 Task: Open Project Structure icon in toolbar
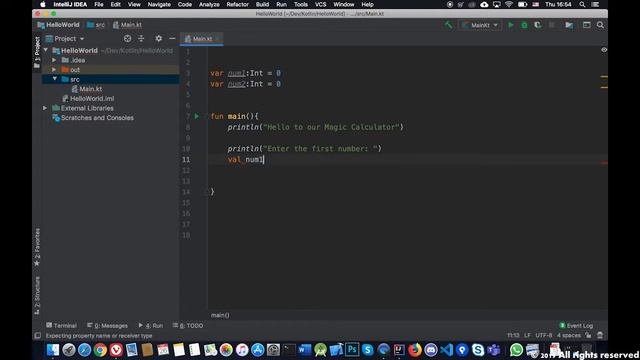click(x=569, y=25)
